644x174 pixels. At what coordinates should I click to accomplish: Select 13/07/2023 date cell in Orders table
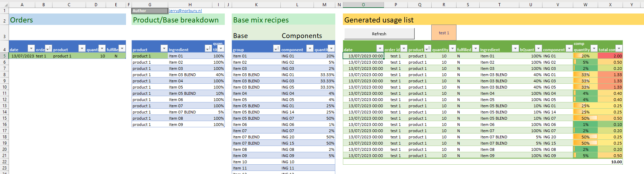[x=22, y=56]
